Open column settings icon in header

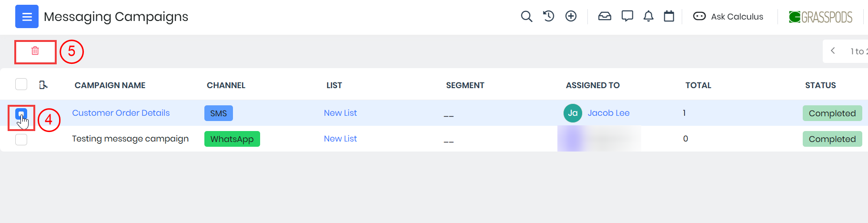pyautogui.click(x=43, y=85)
